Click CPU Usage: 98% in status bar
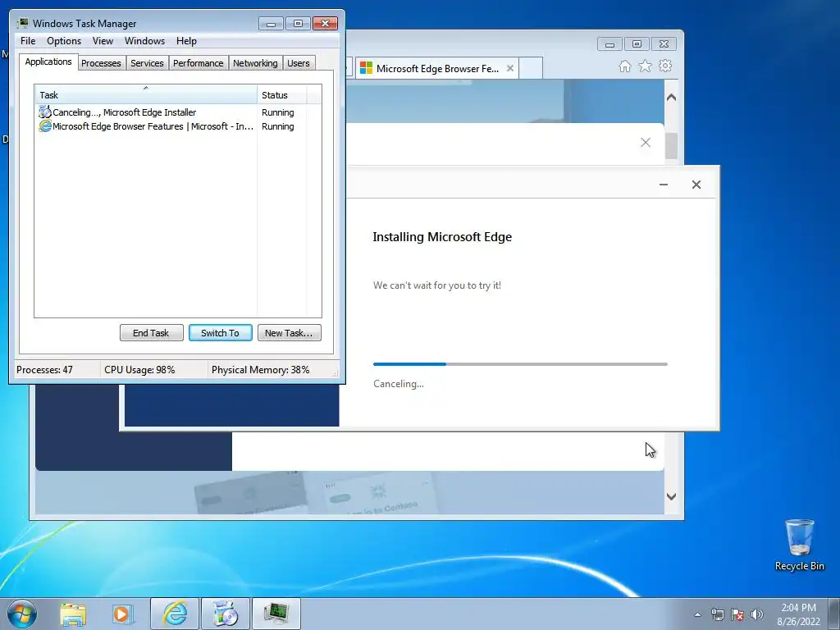 [x=139, y=370]
